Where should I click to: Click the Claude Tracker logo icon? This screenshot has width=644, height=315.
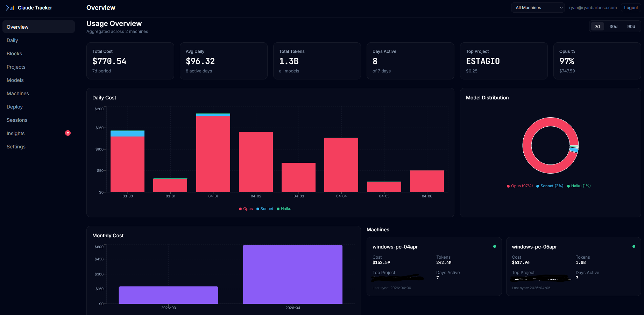(x=10, y=7)
